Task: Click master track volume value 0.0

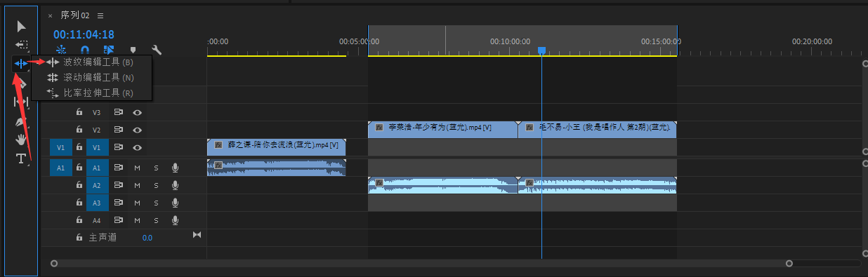Action: pyautogui.click(x=147, y=238)
